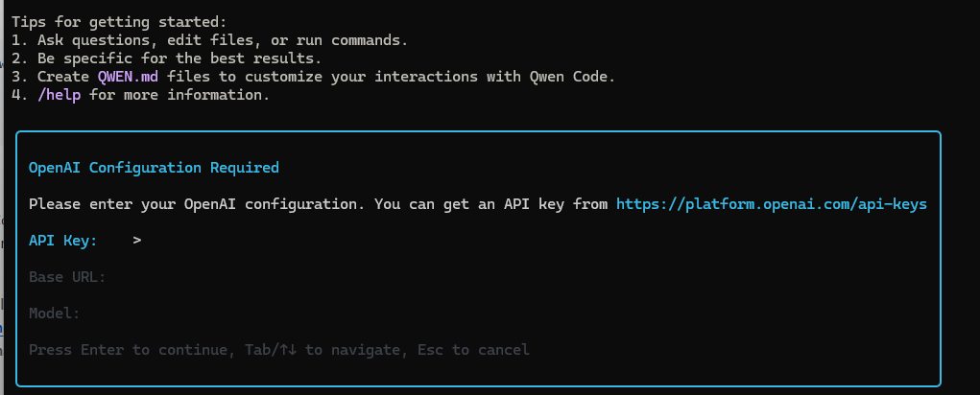Screen dimensions: 980x395
Task: Select the Model field label
Action: pyautogui.click(x=55, y=314)
